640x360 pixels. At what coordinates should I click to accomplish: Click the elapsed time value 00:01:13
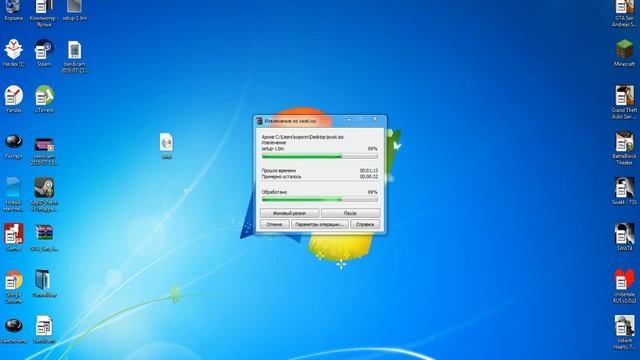(369, 171)
